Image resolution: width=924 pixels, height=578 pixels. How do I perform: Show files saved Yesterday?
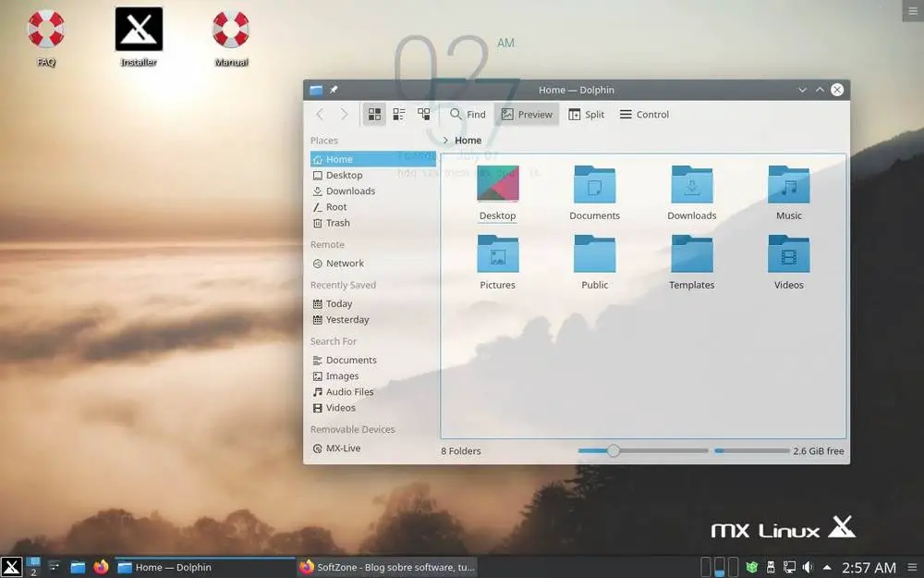pos(373,320)
